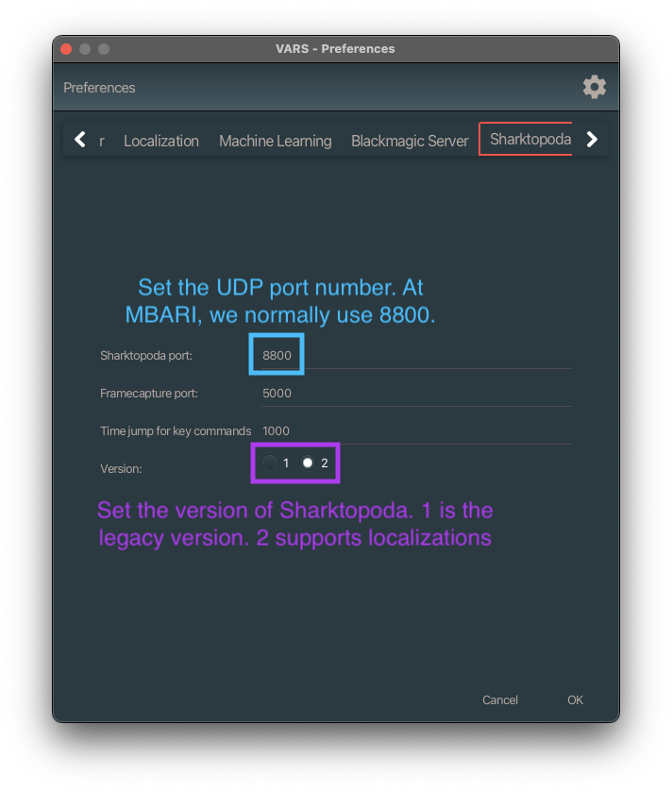Click the Sharktopoda port field

tap(416, 356)
